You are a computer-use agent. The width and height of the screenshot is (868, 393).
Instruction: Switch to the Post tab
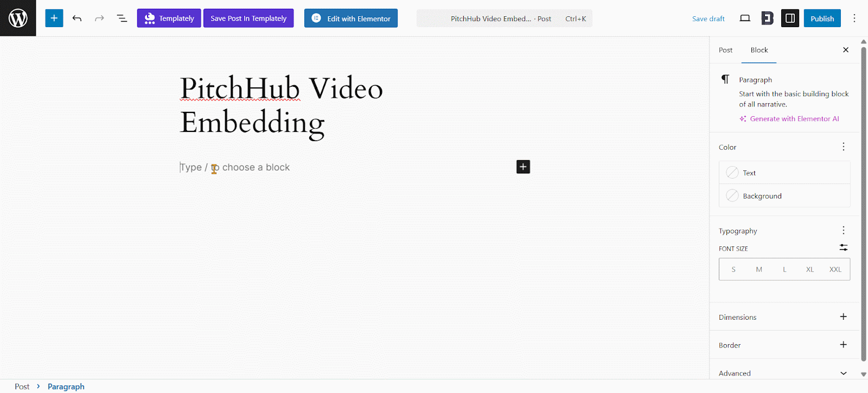tap(725, 50)
